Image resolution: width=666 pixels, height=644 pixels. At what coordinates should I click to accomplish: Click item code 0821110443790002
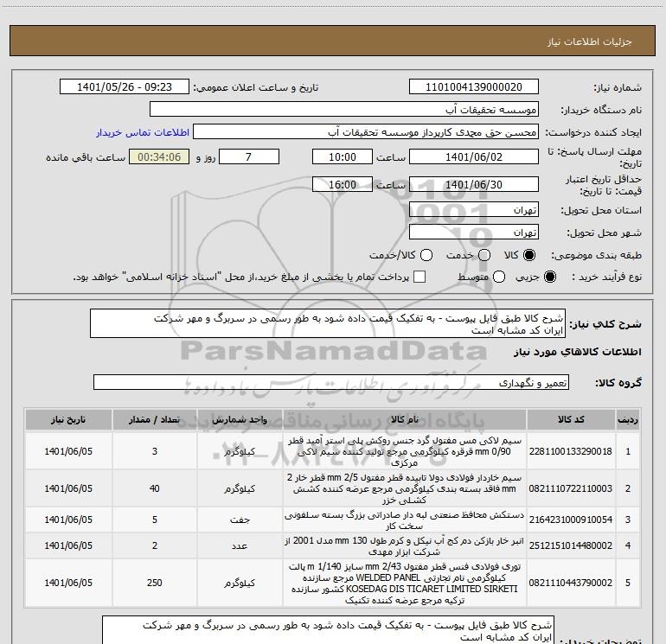(x=571, y=583)
